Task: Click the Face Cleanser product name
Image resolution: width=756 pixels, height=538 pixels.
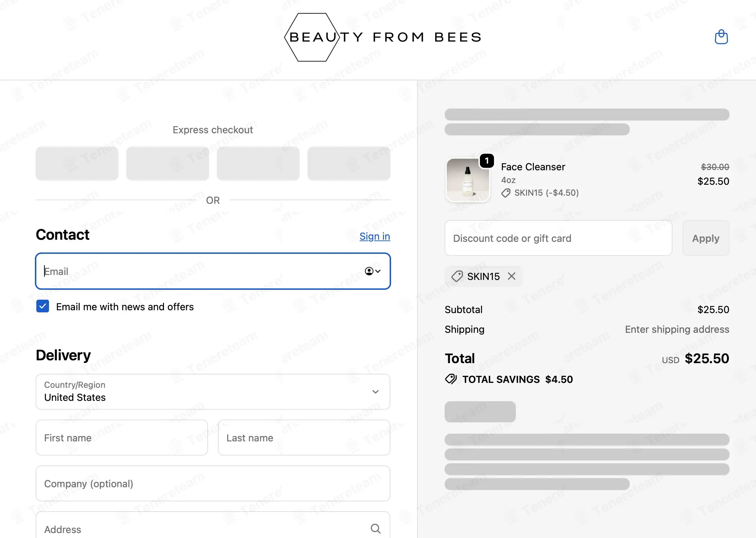Action: point(533,167)
